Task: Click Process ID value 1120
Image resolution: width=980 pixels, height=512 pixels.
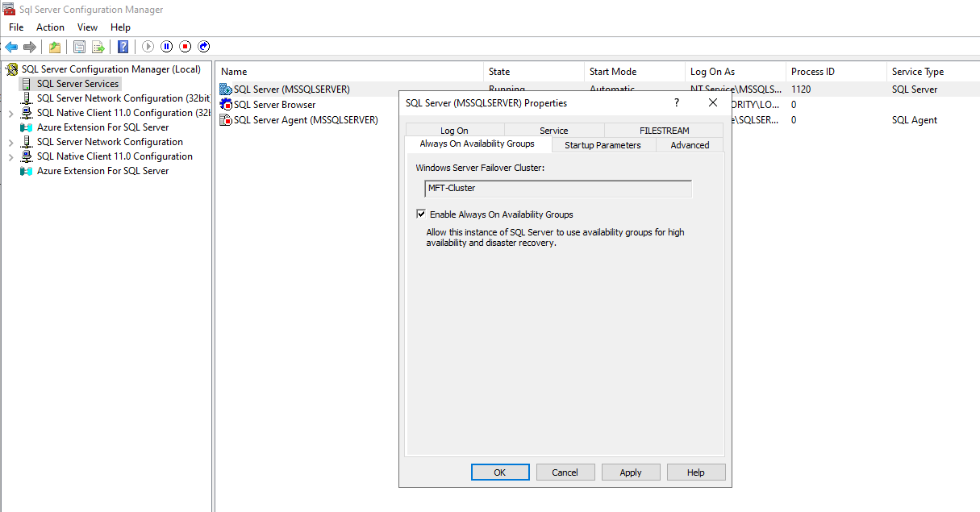Action: [x=801, y=89]
